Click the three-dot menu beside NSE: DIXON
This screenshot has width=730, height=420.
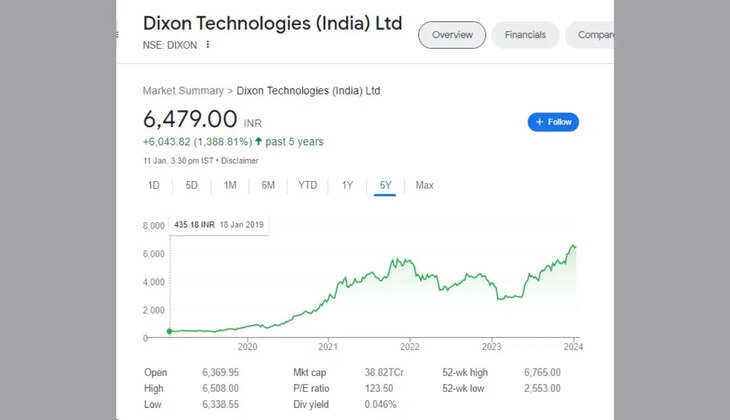point(208,45)
